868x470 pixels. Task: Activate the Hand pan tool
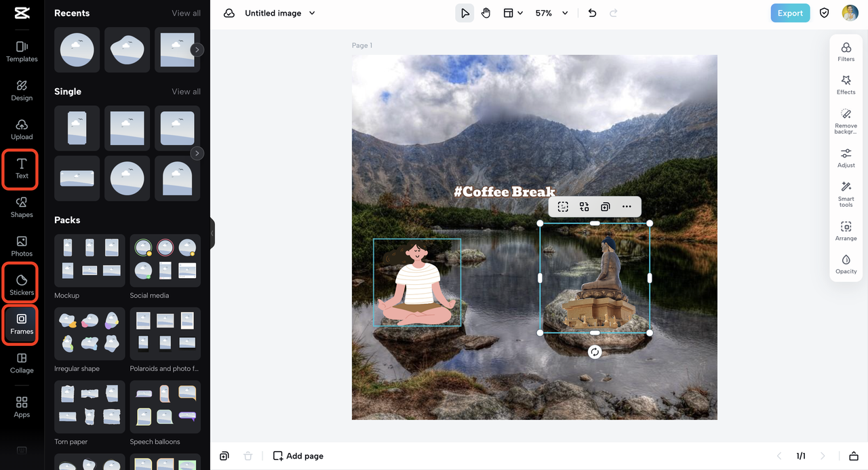[486, 13]
